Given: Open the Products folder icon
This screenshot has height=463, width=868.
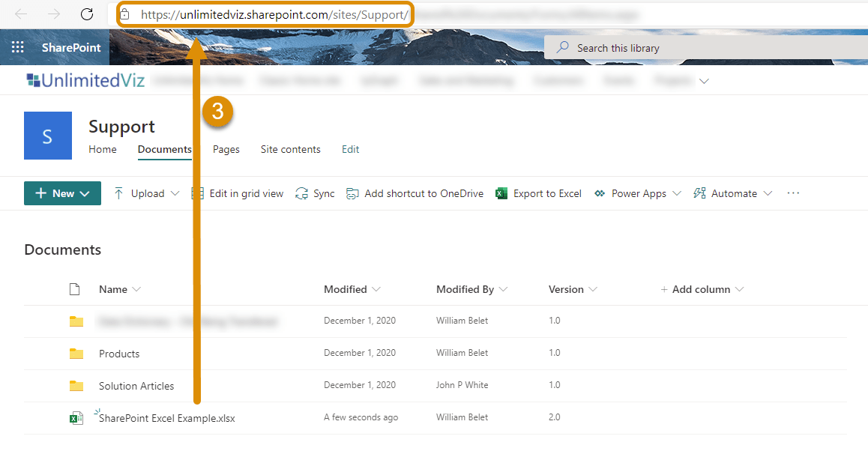Looking at the screenshot, I should [76, 353].
